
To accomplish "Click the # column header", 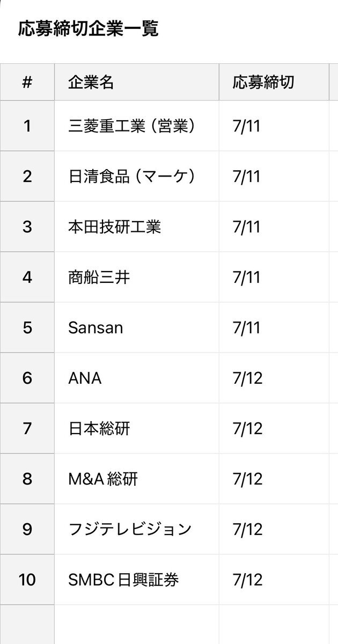I will coord(27,82).
